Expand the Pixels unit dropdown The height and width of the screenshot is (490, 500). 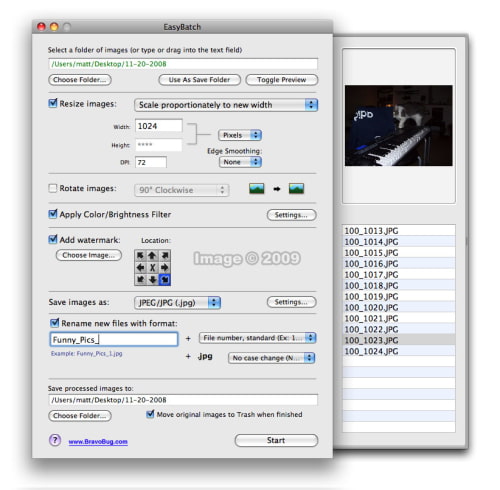(x=240, y=135)
